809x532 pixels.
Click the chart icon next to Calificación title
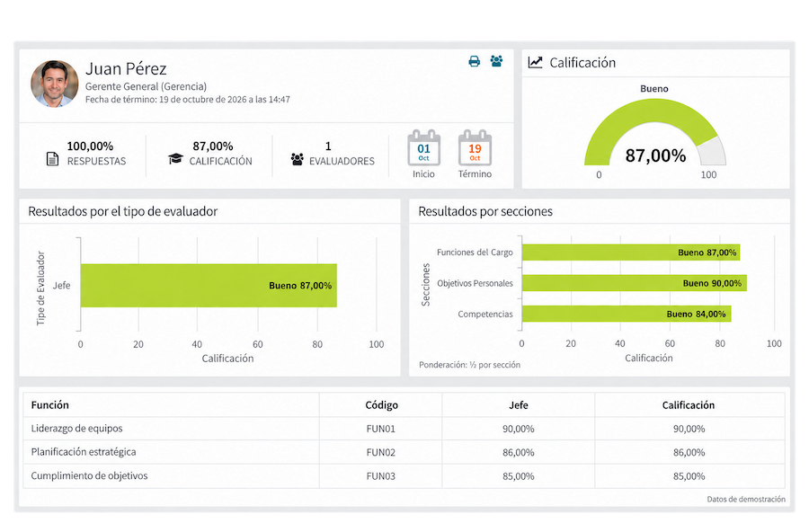[x=535, y=62]
